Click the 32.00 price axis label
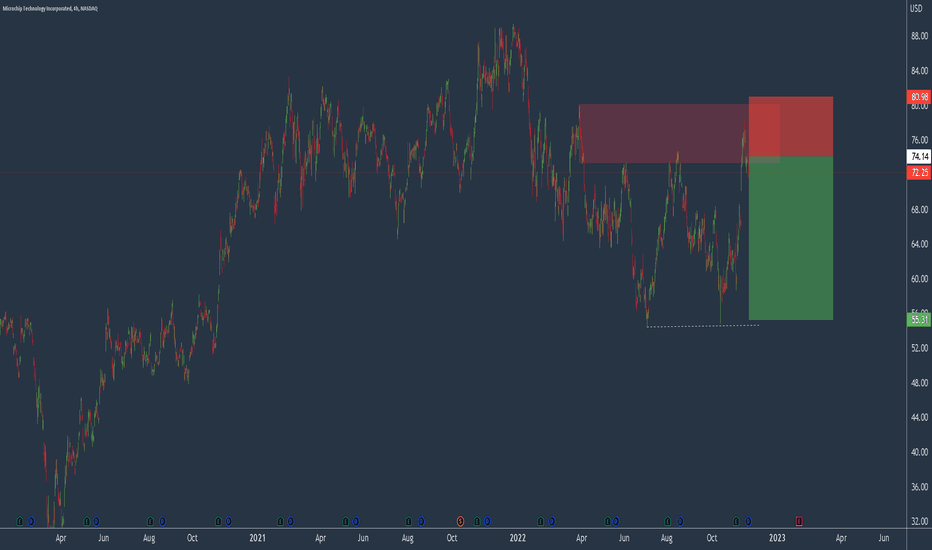This screenshot has width=932, height=550. (x=919, y=521)
